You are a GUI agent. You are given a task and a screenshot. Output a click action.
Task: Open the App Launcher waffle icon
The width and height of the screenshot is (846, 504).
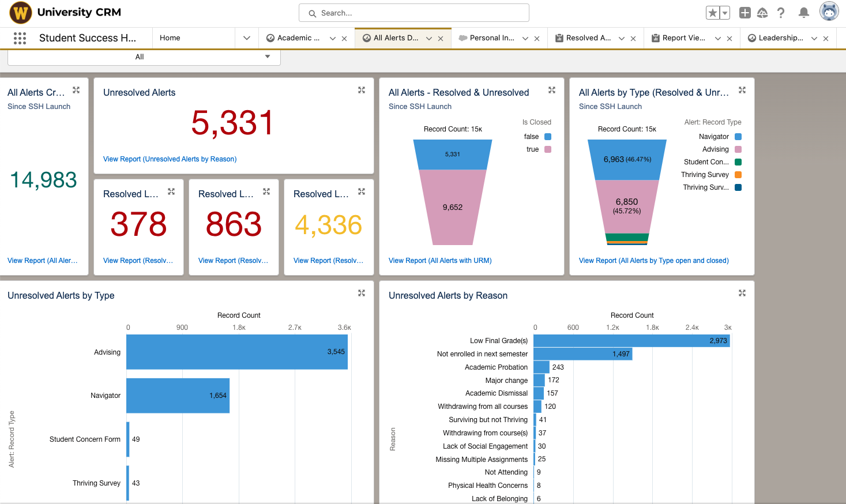point(19,37)
